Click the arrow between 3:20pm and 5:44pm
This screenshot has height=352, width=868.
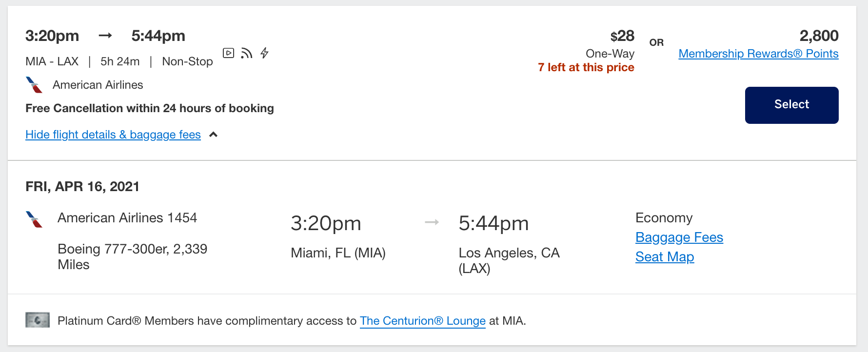[x=106, y=35]
